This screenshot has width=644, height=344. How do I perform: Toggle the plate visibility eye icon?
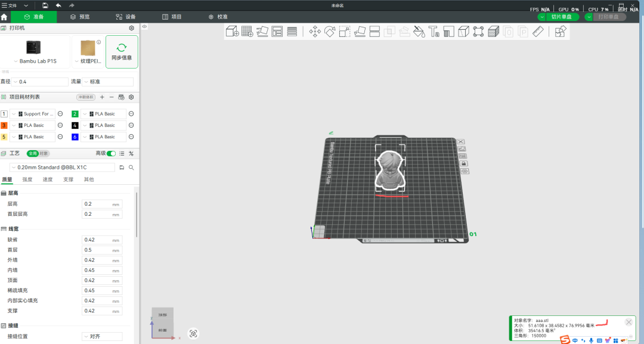465,171
